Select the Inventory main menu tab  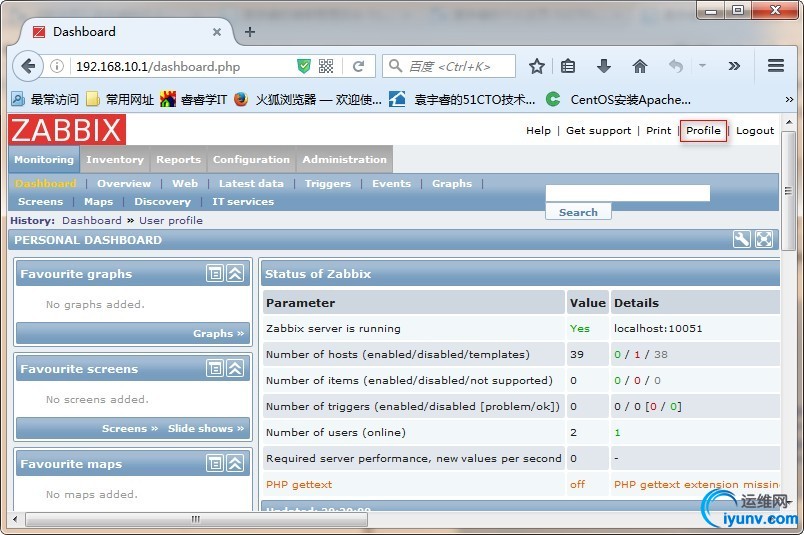point(115,160)
